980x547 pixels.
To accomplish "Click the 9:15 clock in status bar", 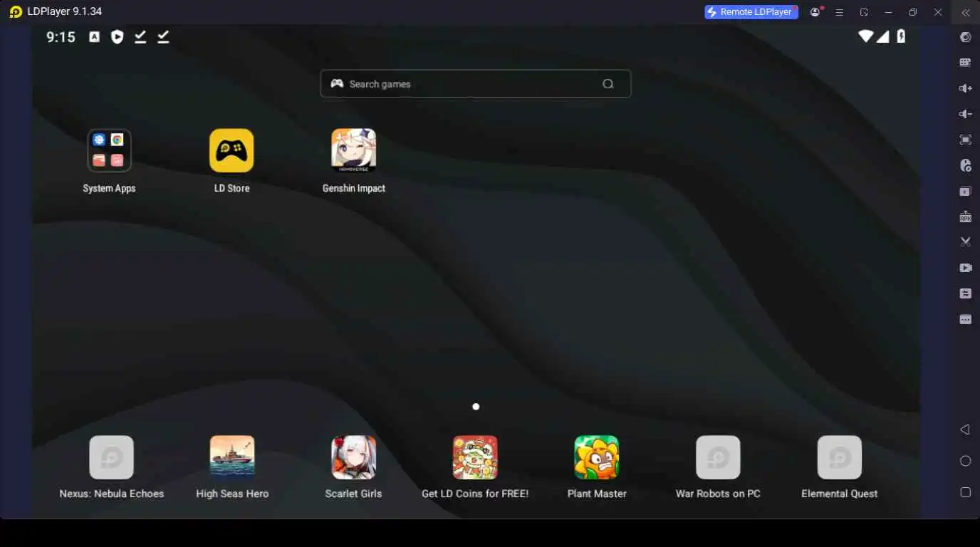I will click(61, 37).
